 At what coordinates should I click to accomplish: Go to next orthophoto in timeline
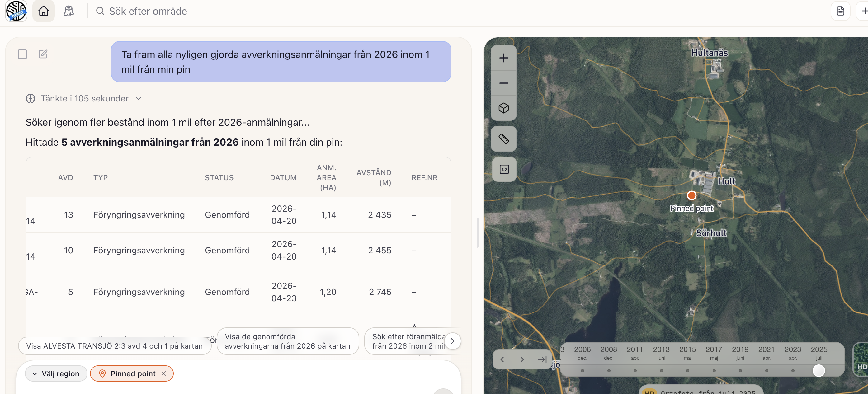coord(521,359)
